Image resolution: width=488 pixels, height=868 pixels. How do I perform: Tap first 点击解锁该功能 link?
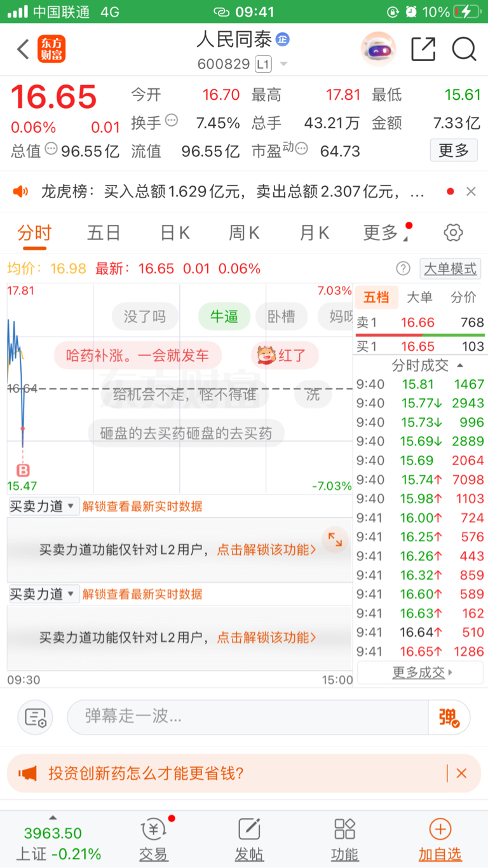pos(267,550)
